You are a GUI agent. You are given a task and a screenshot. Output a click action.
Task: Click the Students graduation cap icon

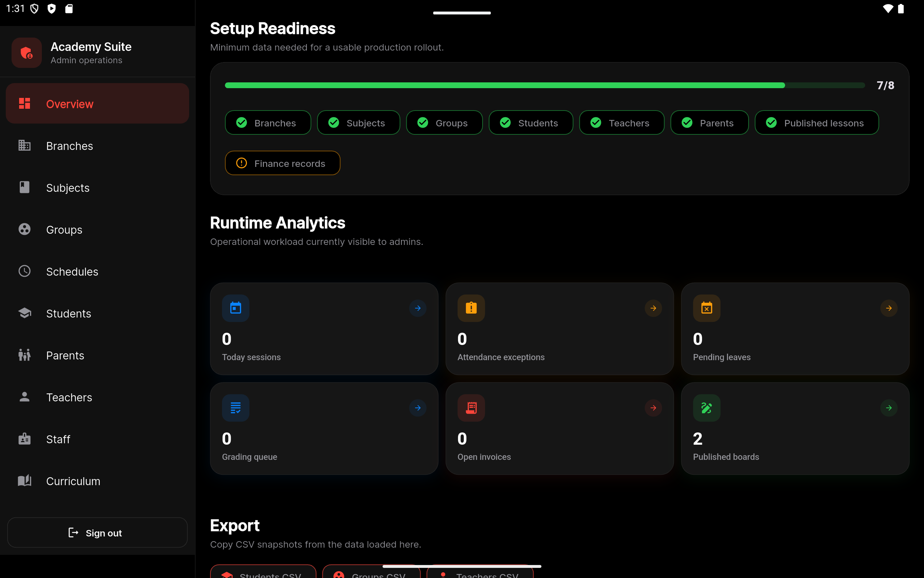(x=25, y=313)
